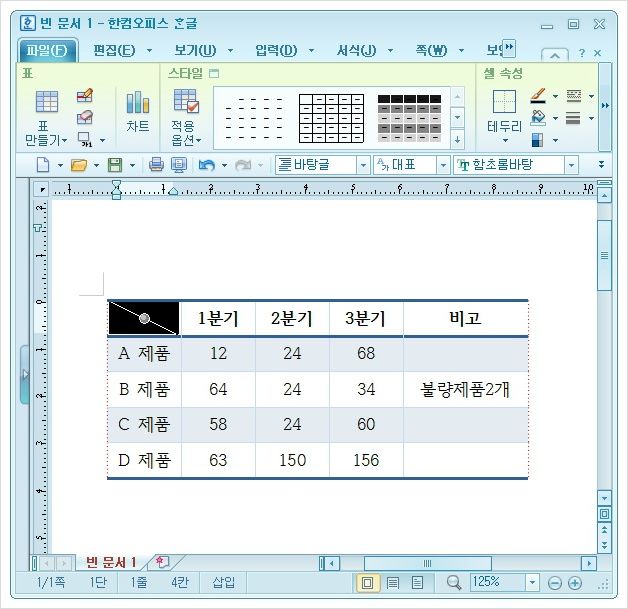The image size is (628, 609).
Task: Click the save diskette icon
Action: [115, 165]
